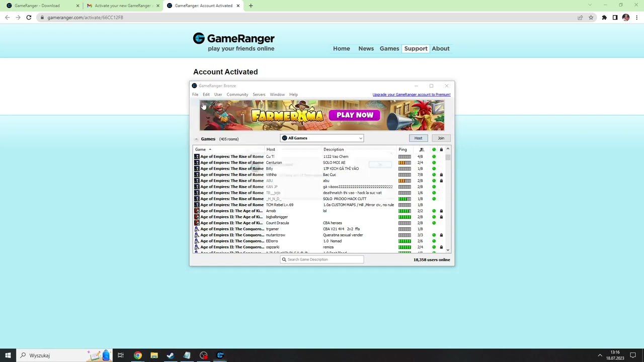Collapse the Games list section arrow
The width and height of the screenshot is (644, 362).
(x=196, y=139)
